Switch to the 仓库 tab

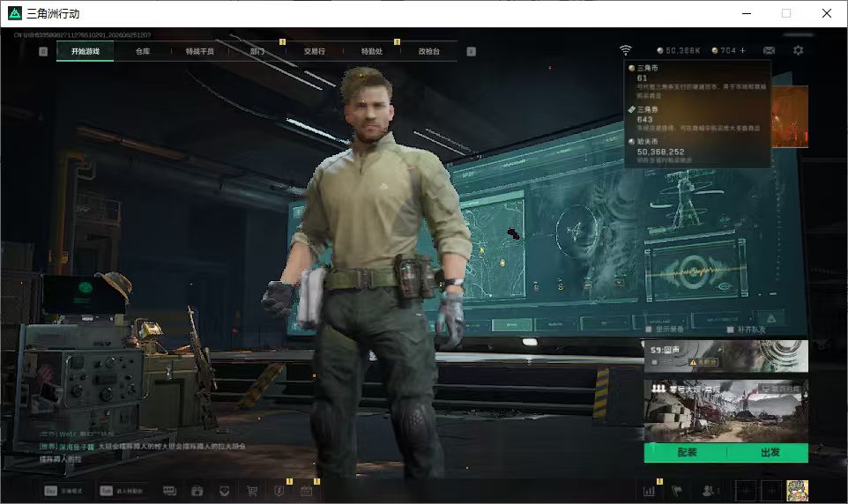coord(143,51)
